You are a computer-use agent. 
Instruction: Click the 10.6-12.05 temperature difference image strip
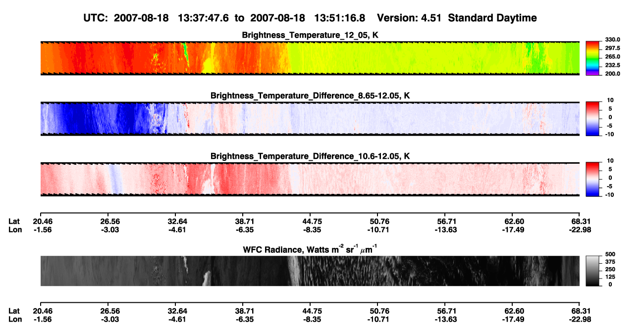pos(310,179)
